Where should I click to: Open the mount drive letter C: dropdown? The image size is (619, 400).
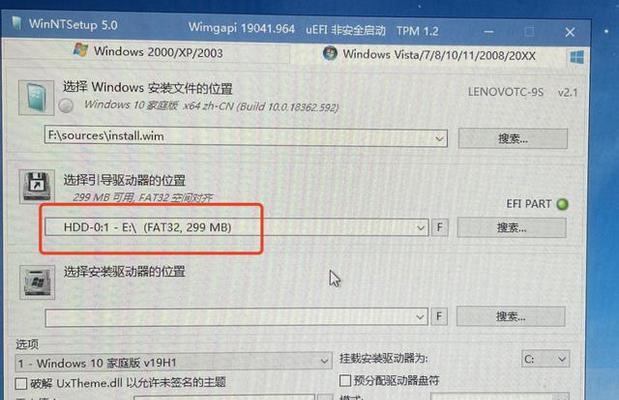(x=546, y=359)
